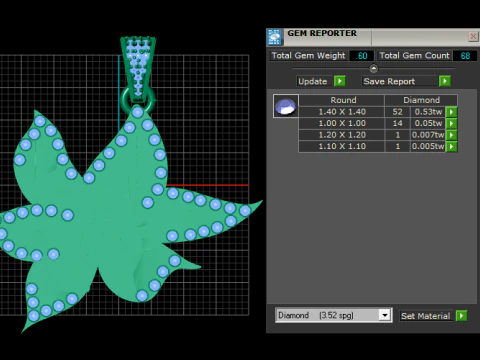This screenshot has width=480, height=360.
Task: Select the gem at the top leaf tip
Action: click(137, 112)
